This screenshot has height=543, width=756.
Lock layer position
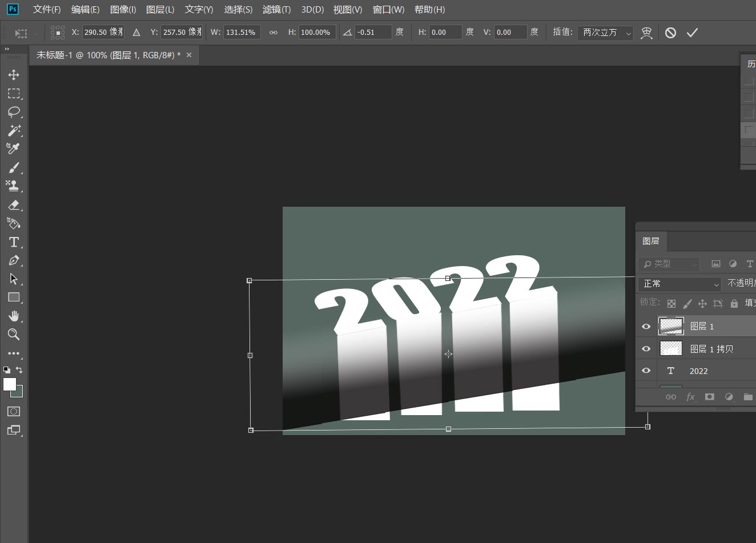702,303
